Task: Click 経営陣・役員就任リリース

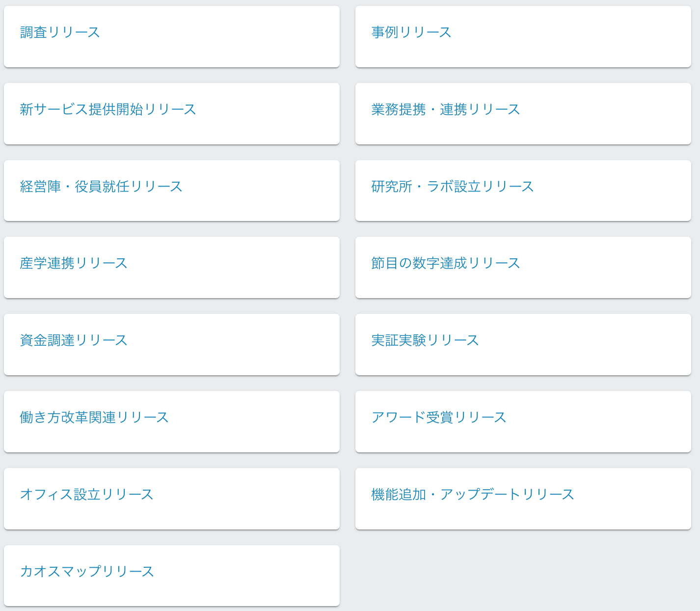Action: 101,186
